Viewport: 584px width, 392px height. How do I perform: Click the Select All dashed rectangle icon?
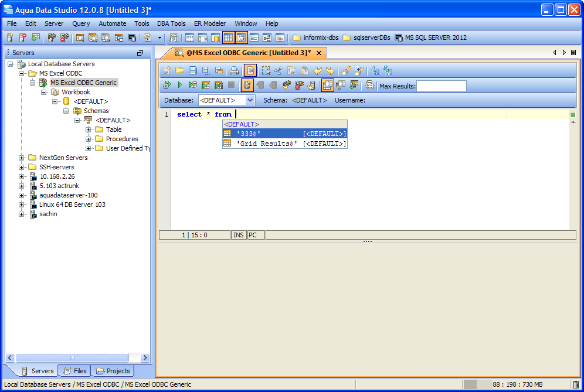266,70
